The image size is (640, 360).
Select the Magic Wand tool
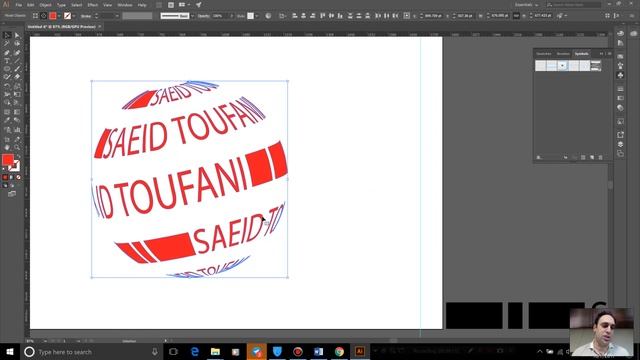(7, 44)
